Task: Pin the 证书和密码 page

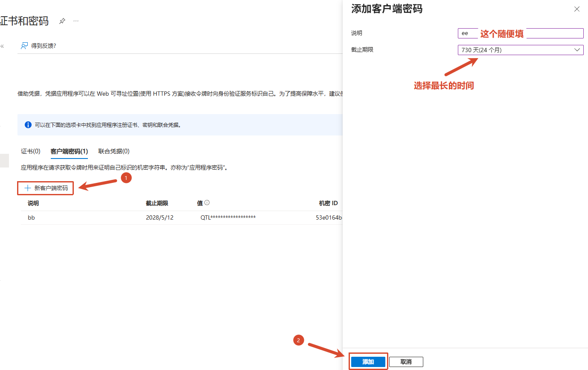Action: point(62,21)
